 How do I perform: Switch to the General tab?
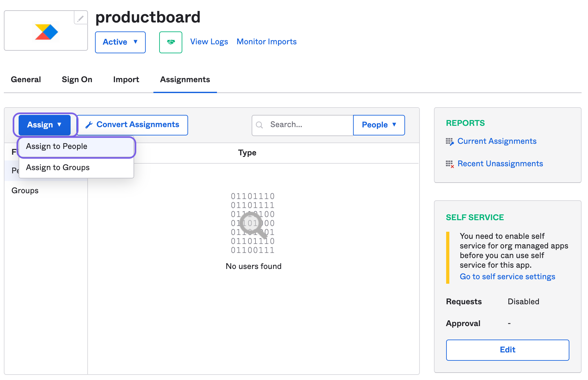pyautogui.click(x=26, y=80)
